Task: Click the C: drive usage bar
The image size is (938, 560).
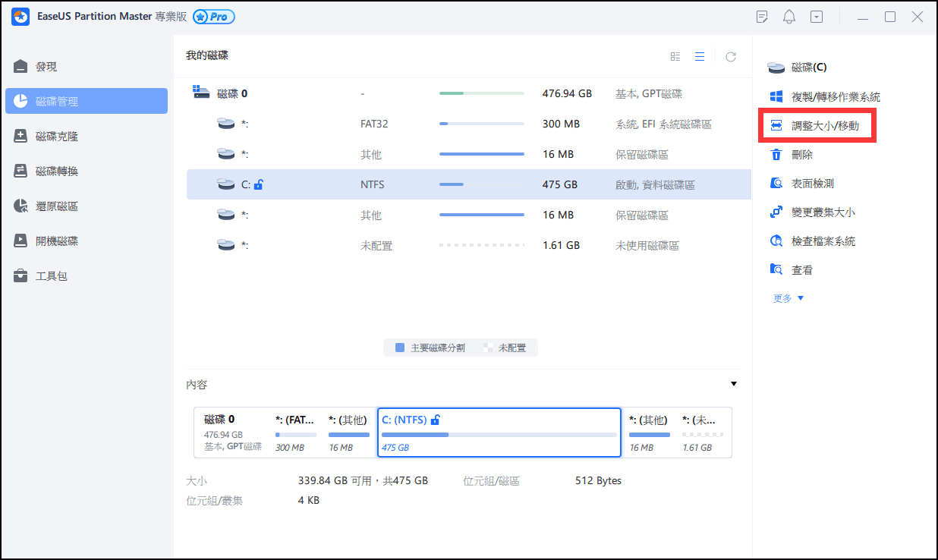Action: click(x=481, y=184)
